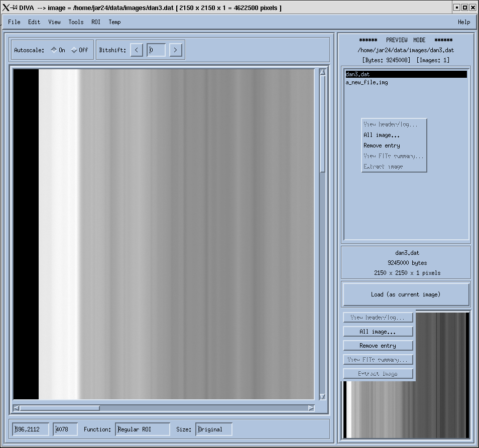Screen dimensions: 479x448
Task: Open the File menu
Action: coord(14,22)
